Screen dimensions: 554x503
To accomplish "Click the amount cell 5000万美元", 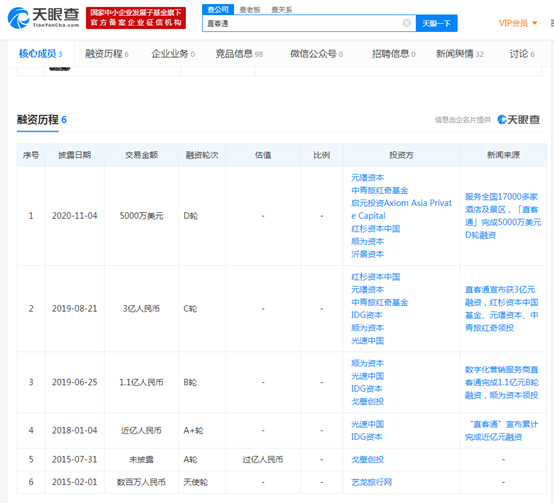I will click(141, 215).
